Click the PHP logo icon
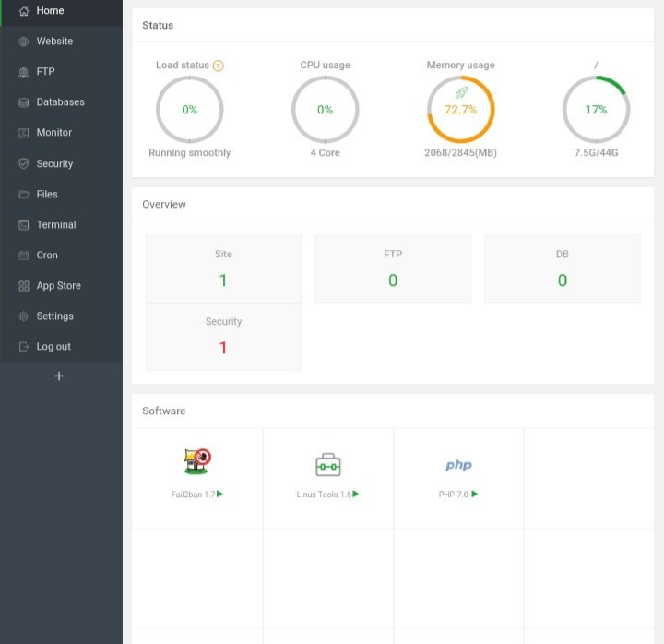 point(458,466)
